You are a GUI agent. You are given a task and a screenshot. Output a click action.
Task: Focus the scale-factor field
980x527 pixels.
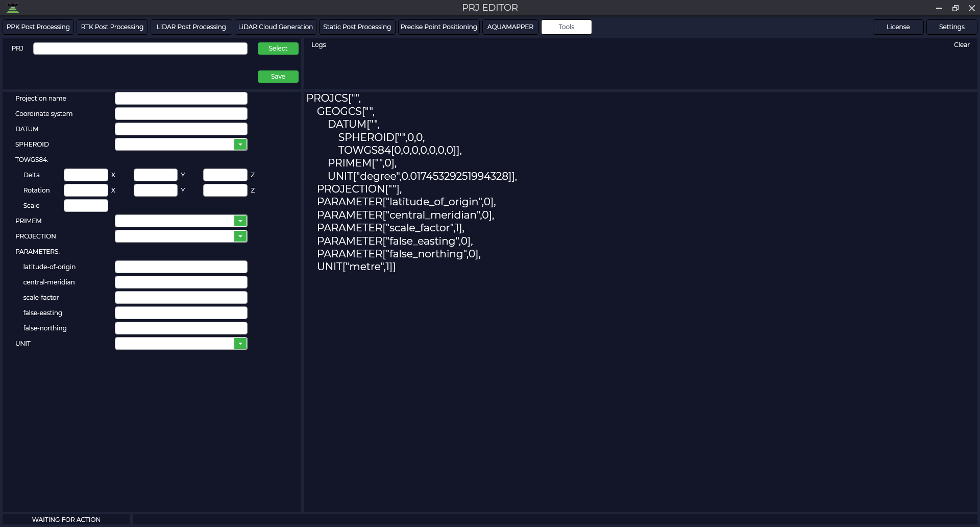pos(181,298)
